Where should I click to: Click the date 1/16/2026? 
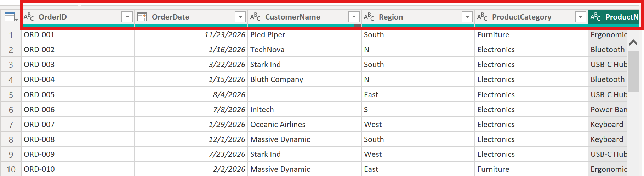pyautogui.click(x=227, y=50)
